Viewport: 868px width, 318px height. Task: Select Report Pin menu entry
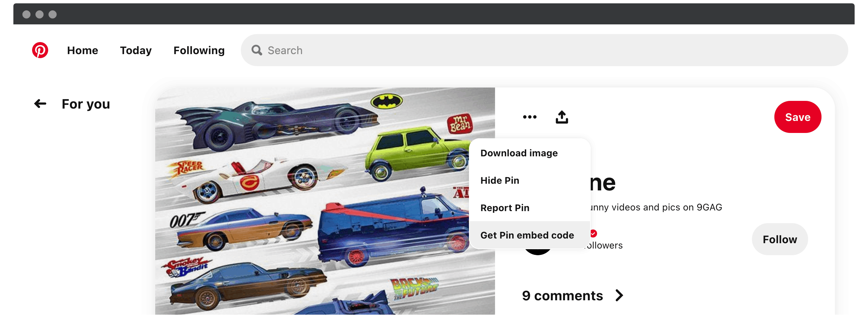529,208
